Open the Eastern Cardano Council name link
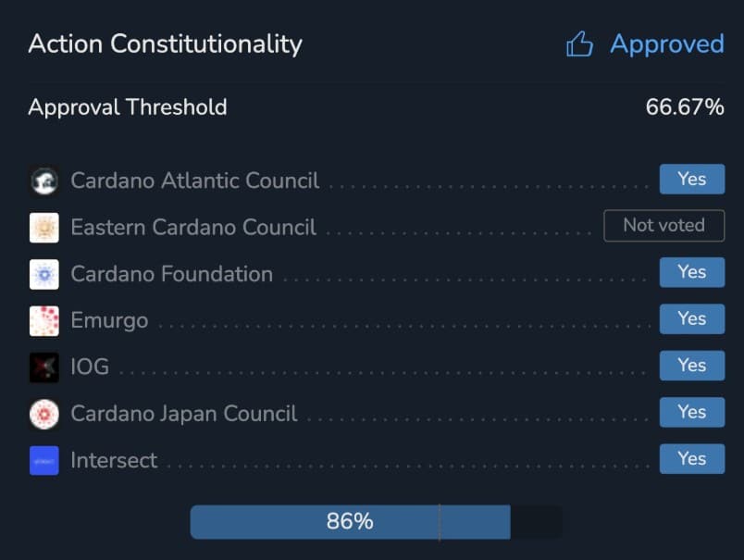This screenshot has height=560, width=744. (x=192, y=228)
